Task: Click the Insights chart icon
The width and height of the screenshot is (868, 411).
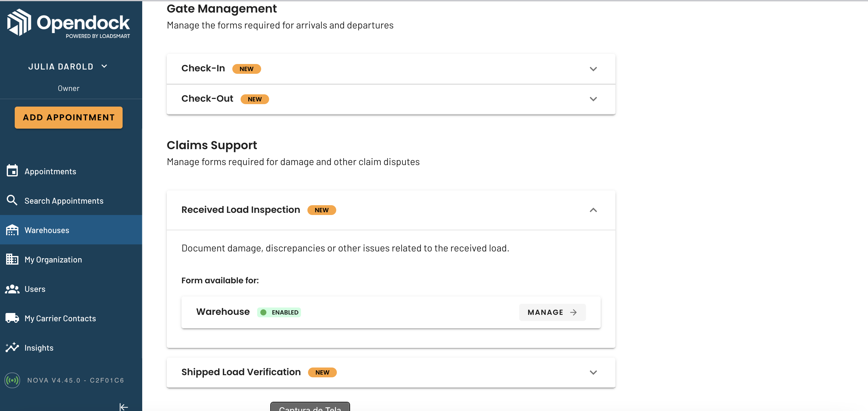Action: [12, 347]
